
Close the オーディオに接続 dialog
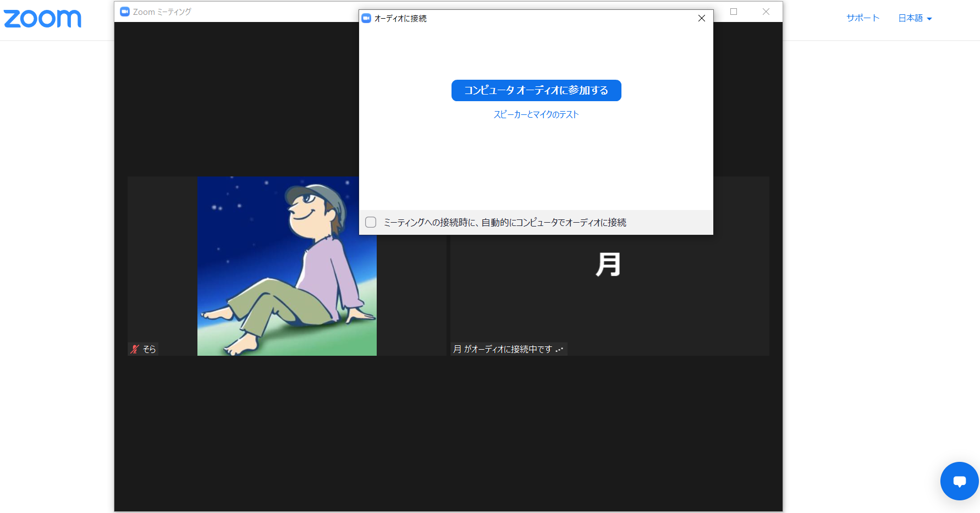(x=701, y=18)
